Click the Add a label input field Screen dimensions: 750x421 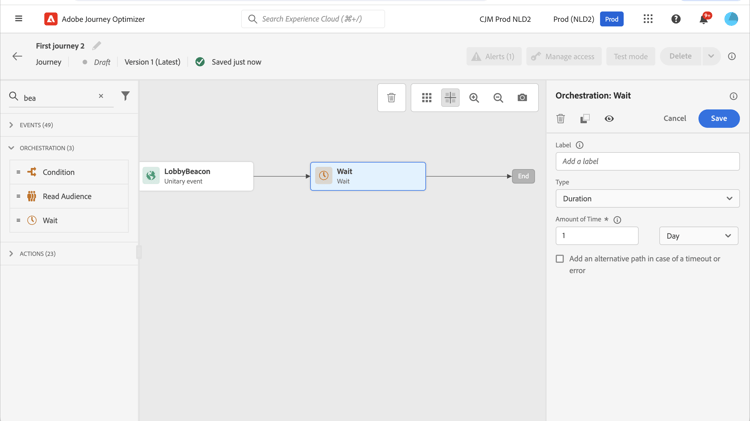[x=647, y=161]
